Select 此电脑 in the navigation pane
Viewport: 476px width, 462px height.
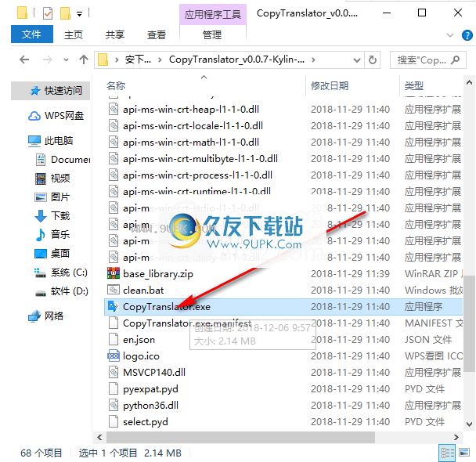(50, 141)
